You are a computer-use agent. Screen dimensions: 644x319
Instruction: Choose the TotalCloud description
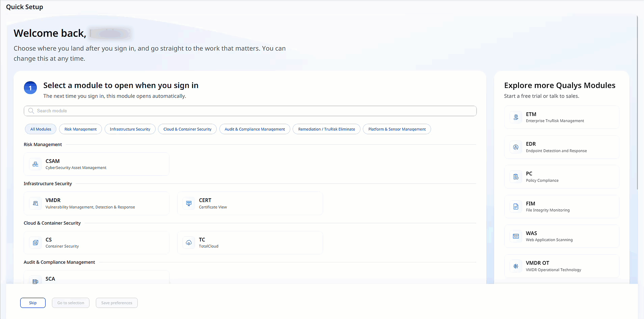[x=208, y=246]
